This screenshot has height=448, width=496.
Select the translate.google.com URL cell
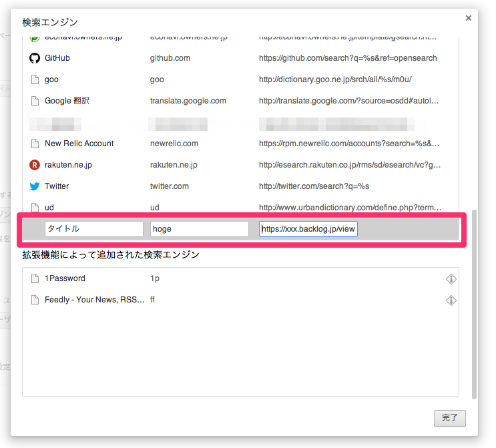pyautogui.click(x=349, y=101)
